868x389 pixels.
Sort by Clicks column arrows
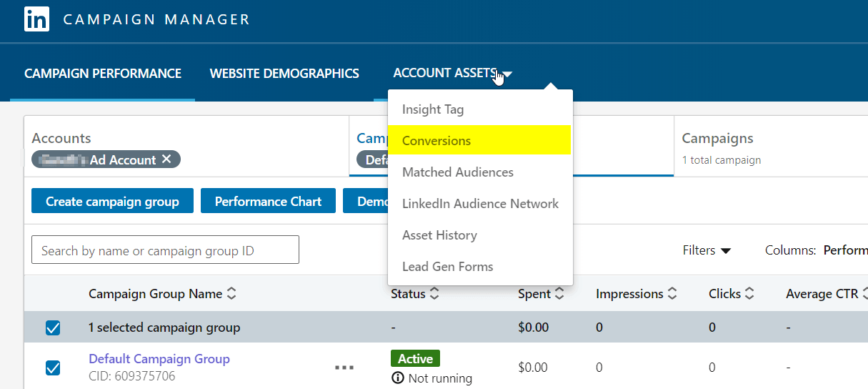click(749, 294)
